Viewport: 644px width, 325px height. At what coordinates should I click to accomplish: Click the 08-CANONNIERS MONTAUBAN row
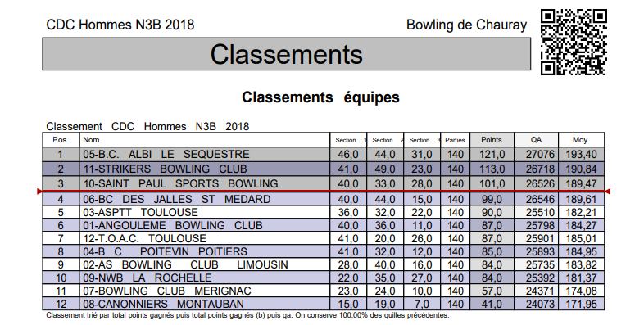pyautogui.click(x=324, y=304)
